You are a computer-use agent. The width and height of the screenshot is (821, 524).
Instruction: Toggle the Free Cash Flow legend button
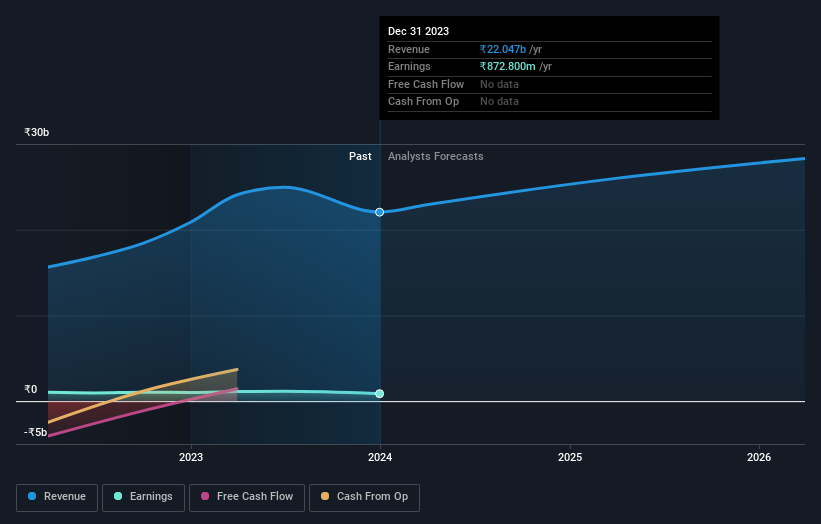click(x=247, y=497)
